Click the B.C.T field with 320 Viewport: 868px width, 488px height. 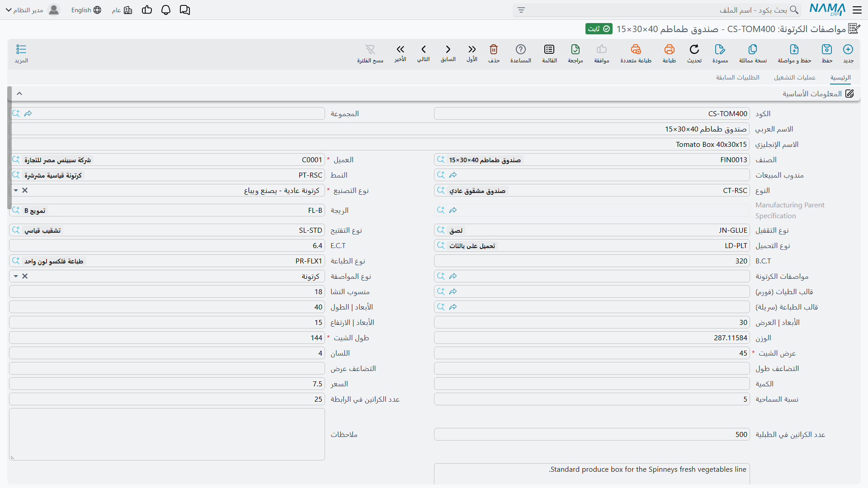[592, 261]
